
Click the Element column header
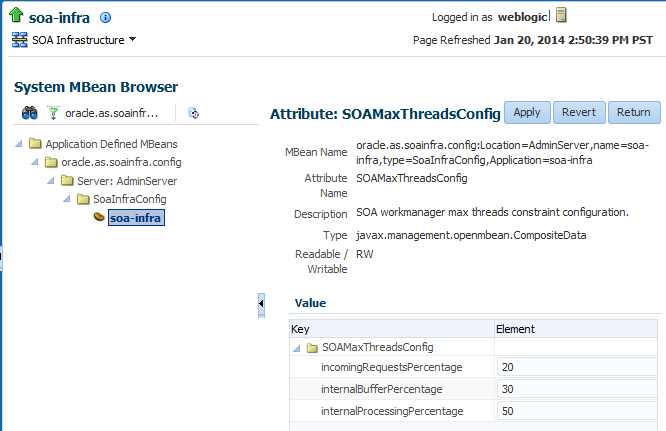click(576, 329)
